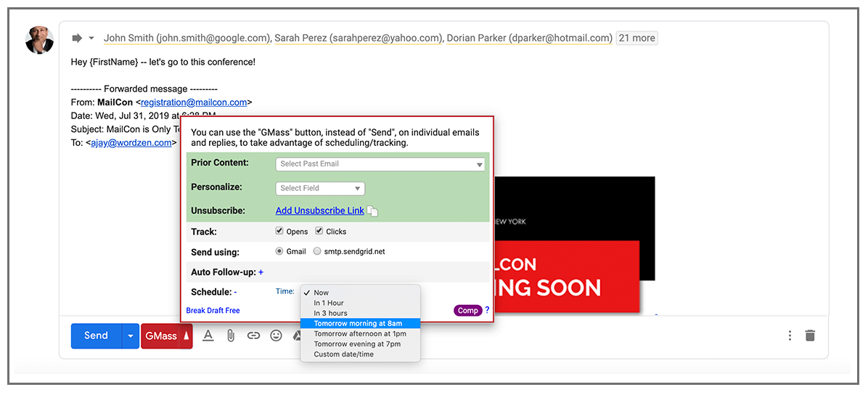Image resolution: width=868 pixels, height=395 pixels.
Task: Click the text formatting options icon
Action: point(208,335)
